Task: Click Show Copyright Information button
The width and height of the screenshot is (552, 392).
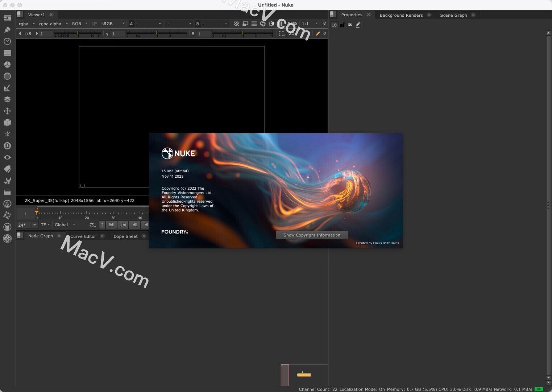Action: pos(312,235)
